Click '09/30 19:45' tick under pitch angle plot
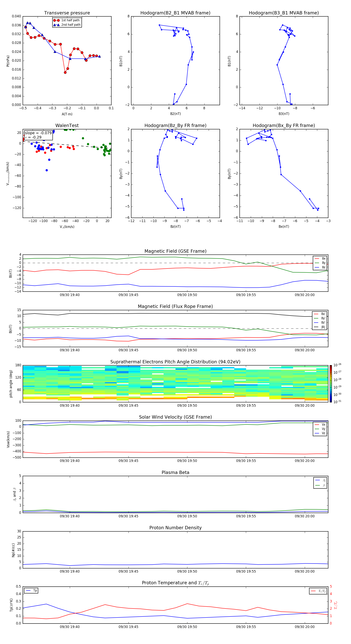Image resolution: width=351 pixels, height=644 pixels. click(x=129, y=406)
